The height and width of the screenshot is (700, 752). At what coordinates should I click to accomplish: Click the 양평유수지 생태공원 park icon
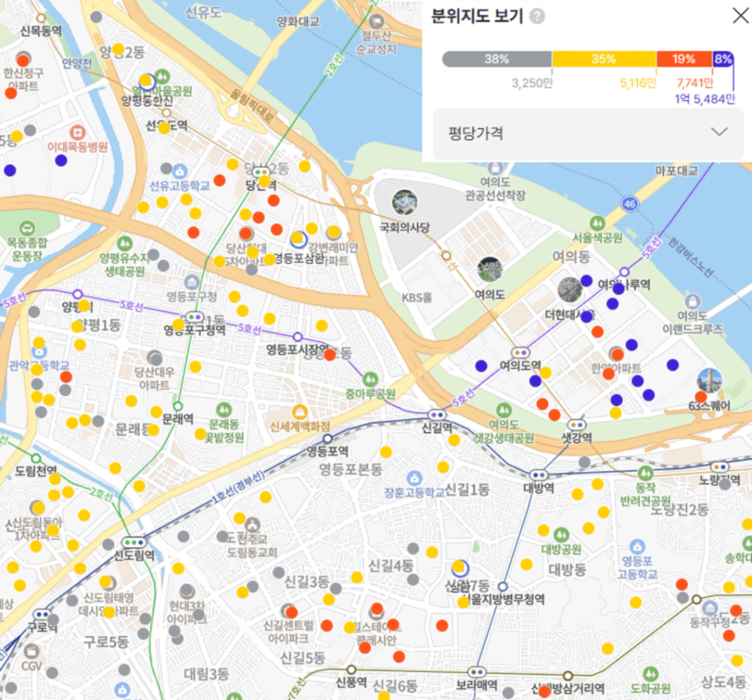pyautogui.click(x=125, y=243)
